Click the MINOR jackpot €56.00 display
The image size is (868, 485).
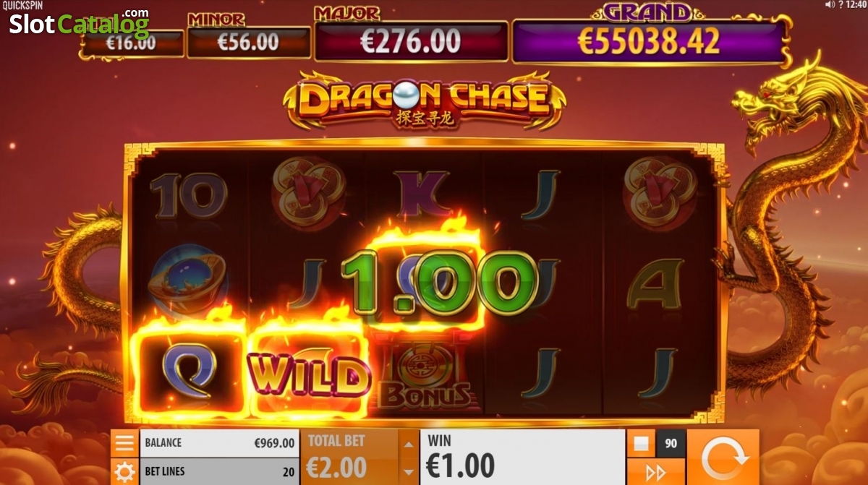(248, 41)
